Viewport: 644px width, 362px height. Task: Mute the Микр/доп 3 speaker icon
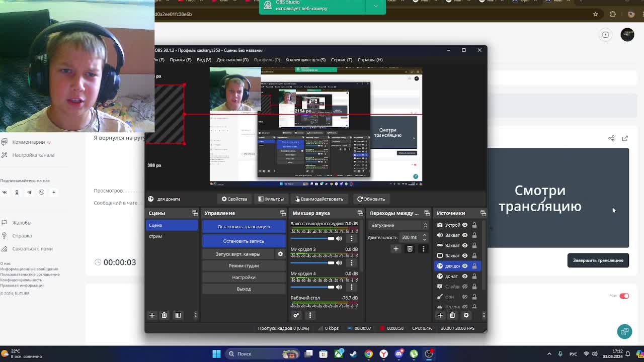(339, 263)
